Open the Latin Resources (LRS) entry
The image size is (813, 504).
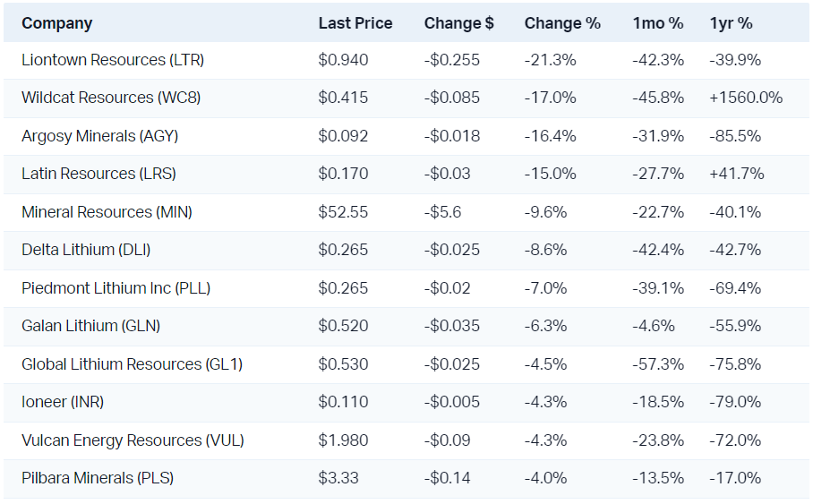pos(98,174)
